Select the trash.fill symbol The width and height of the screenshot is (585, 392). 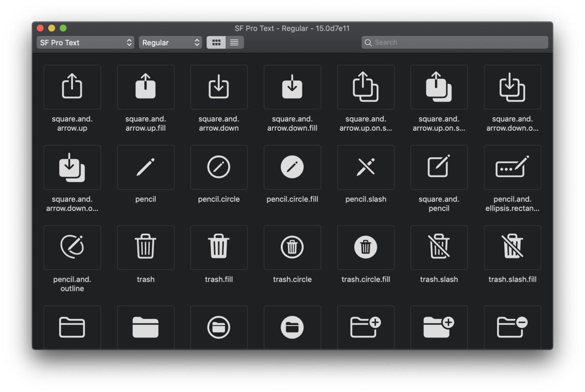click(x=219, y=247)
